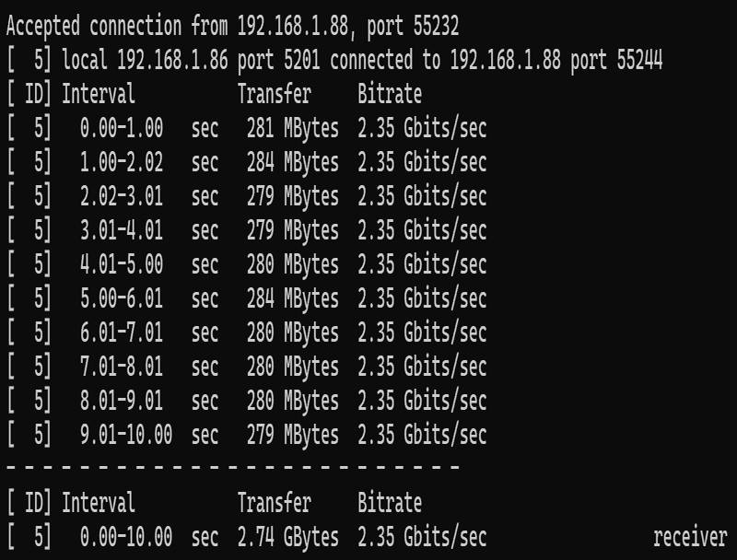Click the 0.00-1.00 interval value
Image resolution: width=737 pixels, height=560 pixels.
[122, 128]
